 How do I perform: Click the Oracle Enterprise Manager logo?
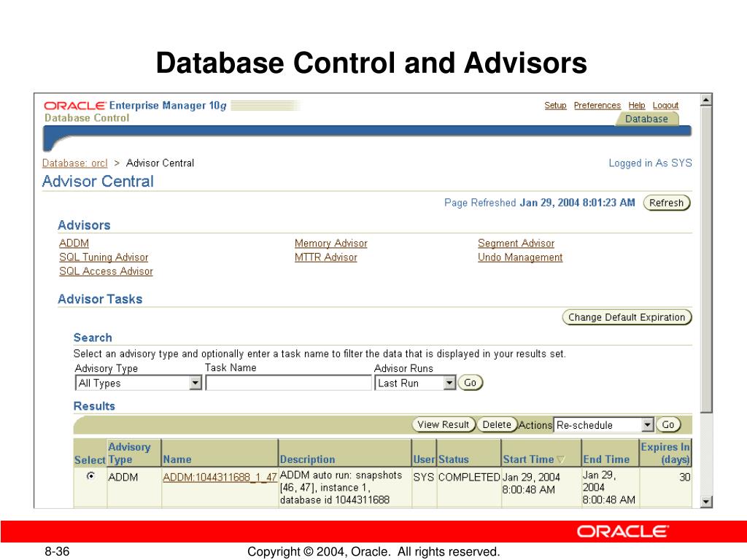pyautogui.click(x=135, y=106)
